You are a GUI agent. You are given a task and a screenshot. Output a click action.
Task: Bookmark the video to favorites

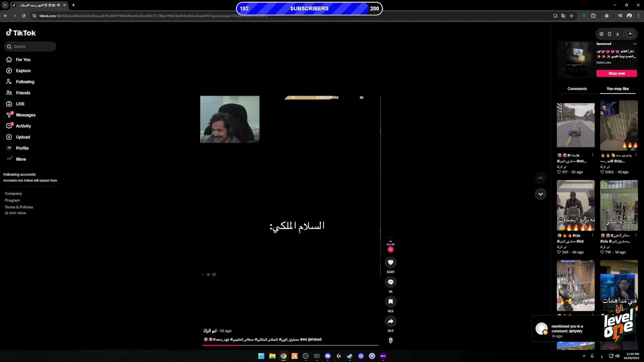coord(390,302)
